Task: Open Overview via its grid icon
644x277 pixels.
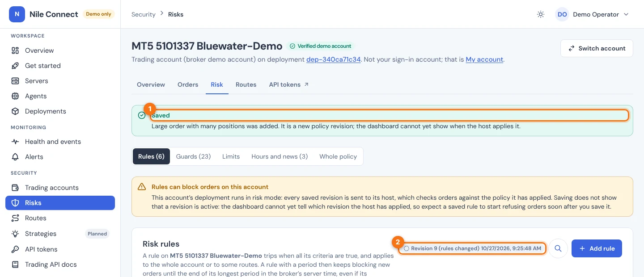Action: point(15,50)
